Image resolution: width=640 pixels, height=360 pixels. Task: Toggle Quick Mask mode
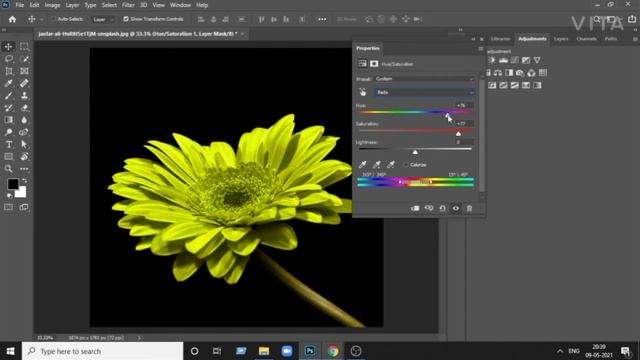point(8,207)
